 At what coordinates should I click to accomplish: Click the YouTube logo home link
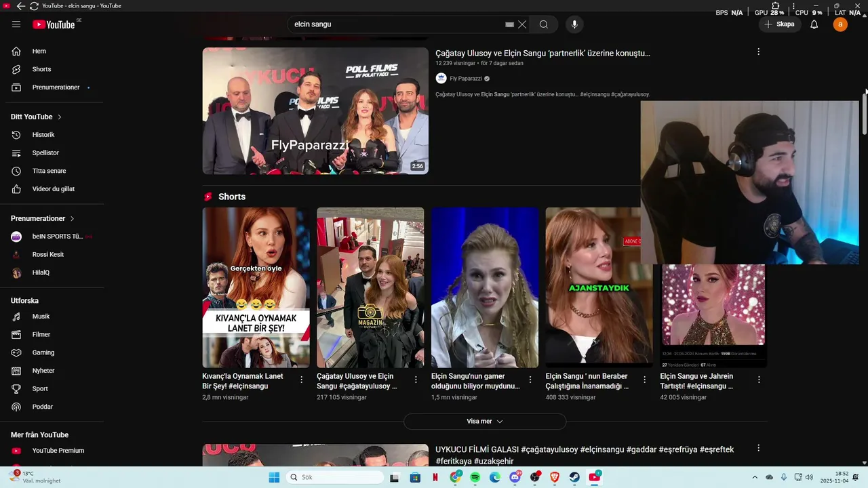(x=54, y=24)
